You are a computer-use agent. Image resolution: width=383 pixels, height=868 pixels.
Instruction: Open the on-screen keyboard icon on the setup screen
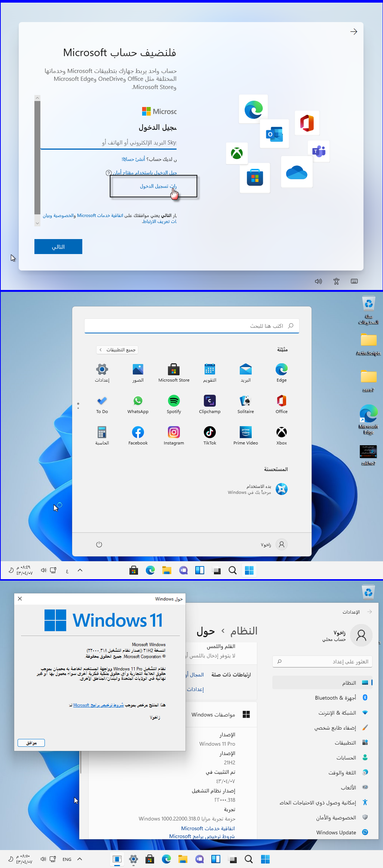[354, 281]
